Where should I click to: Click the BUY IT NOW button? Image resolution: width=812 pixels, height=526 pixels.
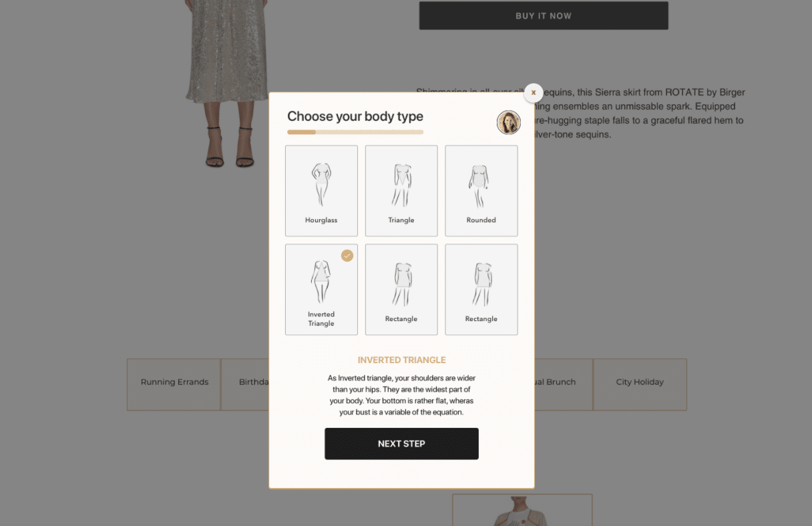pyautogui.click(x=544, y=15)
